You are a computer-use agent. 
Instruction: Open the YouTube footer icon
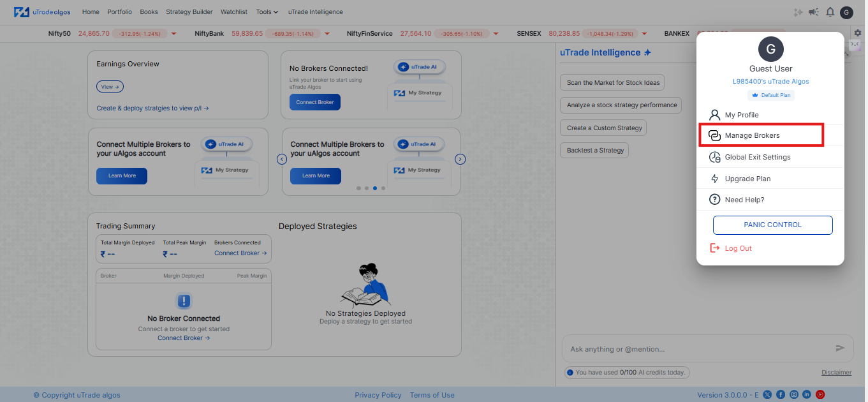(820, 395)
